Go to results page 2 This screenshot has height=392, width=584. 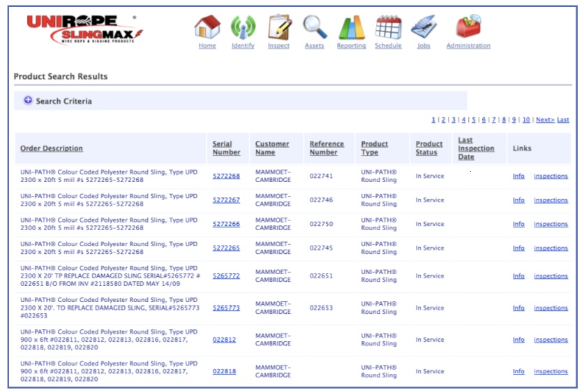tap(443, 120)
